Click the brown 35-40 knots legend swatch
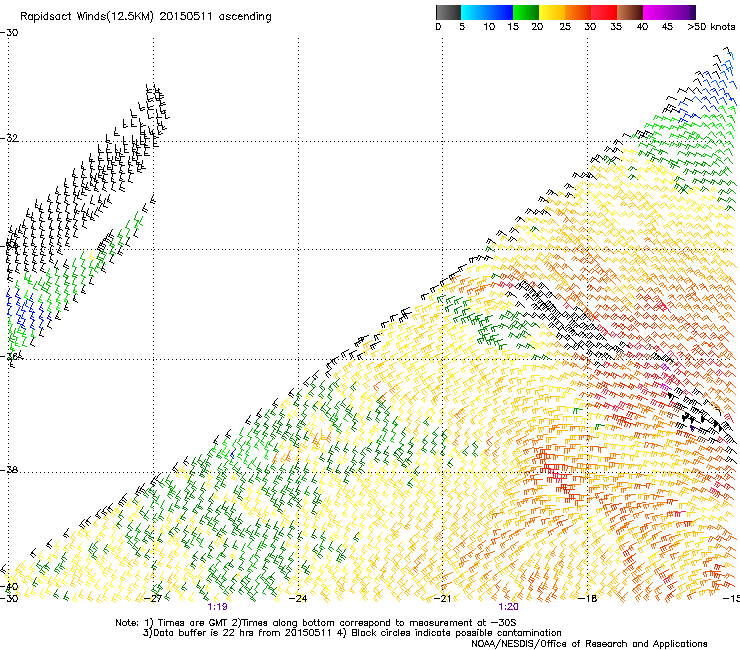Image resolution: width=740 pixels, height=650 pixels. tap(630, 12)
